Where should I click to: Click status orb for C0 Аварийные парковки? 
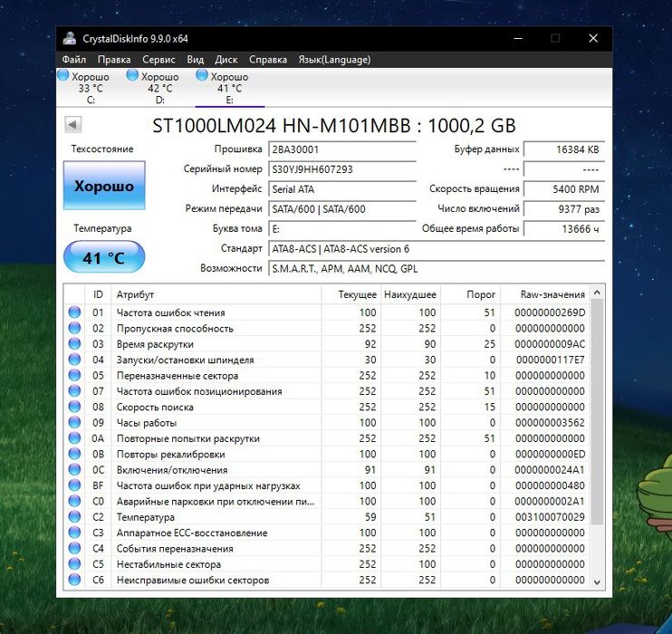coord(74,501)
